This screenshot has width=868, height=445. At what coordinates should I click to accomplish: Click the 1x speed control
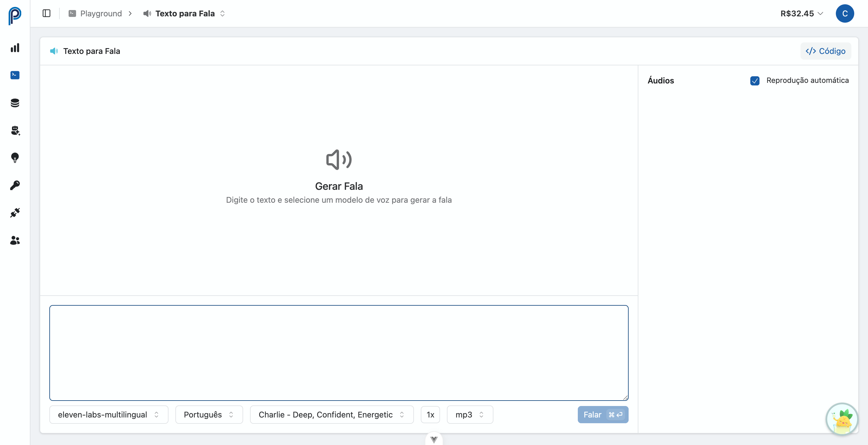(x=430, y=414)
